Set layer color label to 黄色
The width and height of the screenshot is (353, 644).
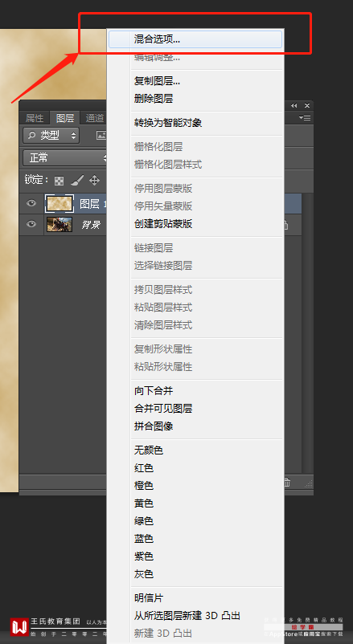click(x=144, y=503)
